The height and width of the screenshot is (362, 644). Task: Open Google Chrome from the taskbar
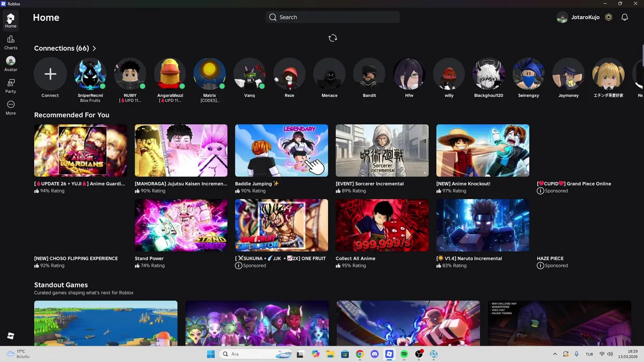click(x=359, y=354)
